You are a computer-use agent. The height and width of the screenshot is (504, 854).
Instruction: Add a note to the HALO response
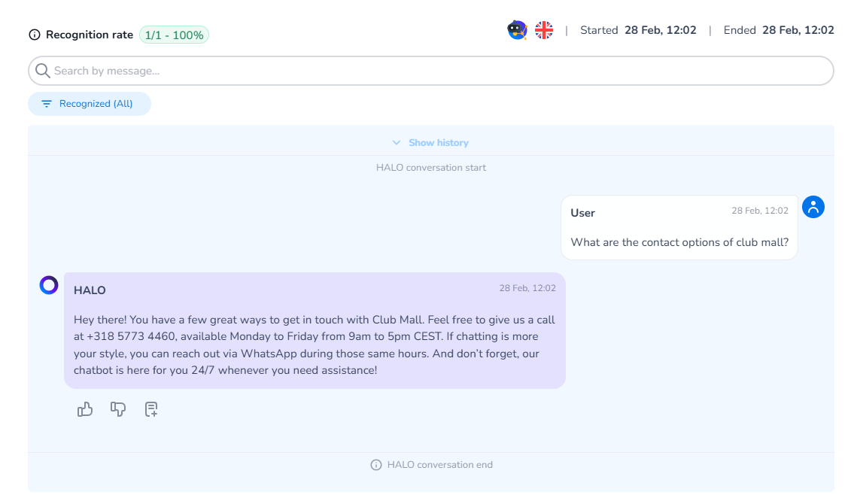[151, 409]
